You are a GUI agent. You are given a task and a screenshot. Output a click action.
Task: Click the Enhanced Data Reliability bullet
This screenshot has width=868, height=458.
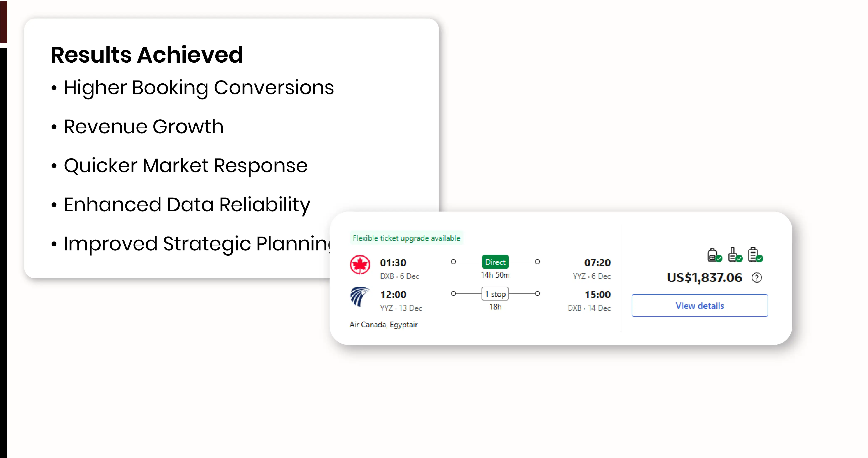[187, 205]
